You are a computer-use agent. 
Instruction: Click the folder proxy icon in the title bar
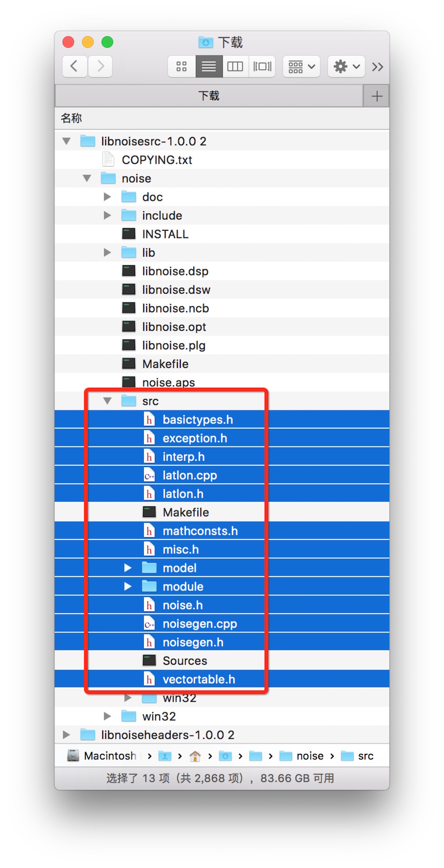(206, 42)
